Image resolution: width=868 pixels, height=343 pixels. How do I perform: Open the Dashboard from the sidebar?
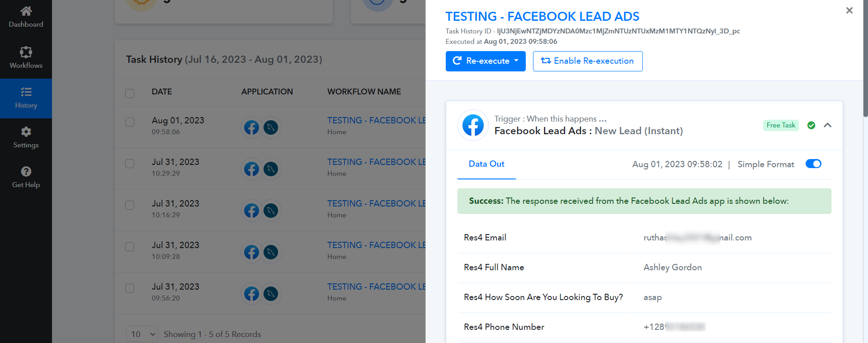point(26,17)
